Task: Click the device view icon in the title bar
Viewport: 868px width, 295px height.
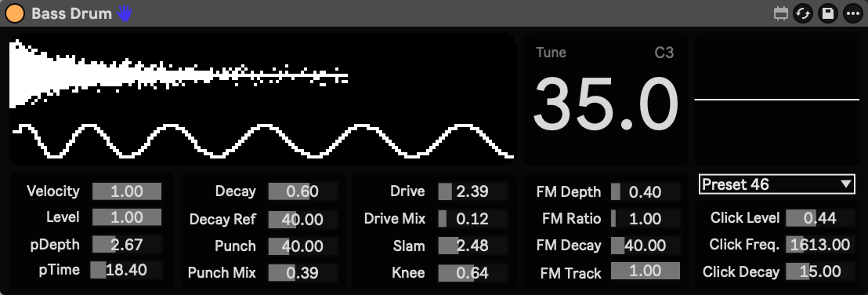Action: pos(780,14)
